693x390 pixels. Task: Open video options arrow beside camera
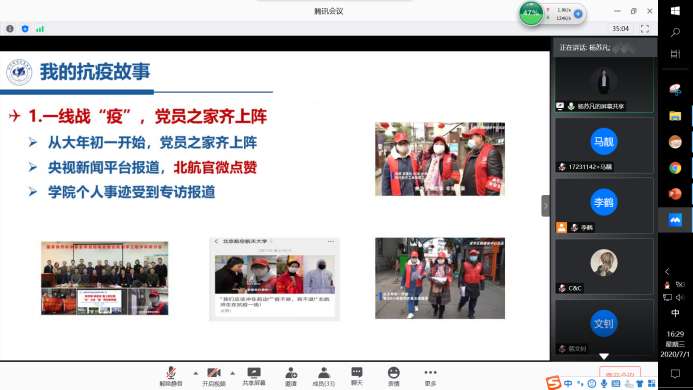pyautogui.click(x=232, y=373)
